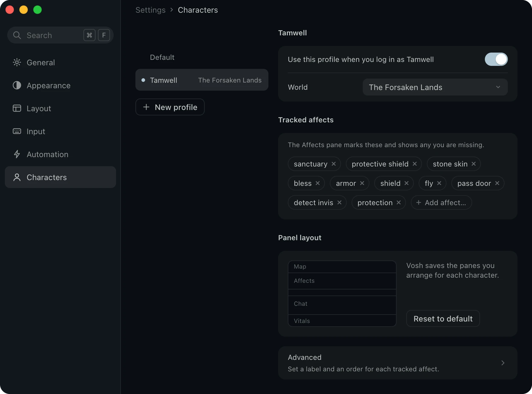Remove the pass door affect
Image resolution: width=532 pixels, height=394 pixels.
tap(497, 183)
